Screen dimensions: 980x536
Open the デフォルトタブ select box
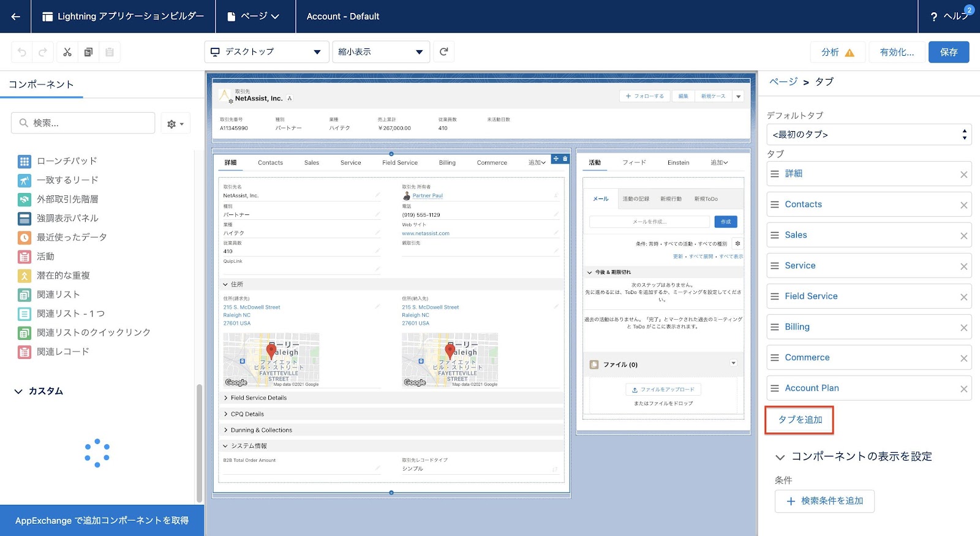pyautogui.click(x=869, y=135)
